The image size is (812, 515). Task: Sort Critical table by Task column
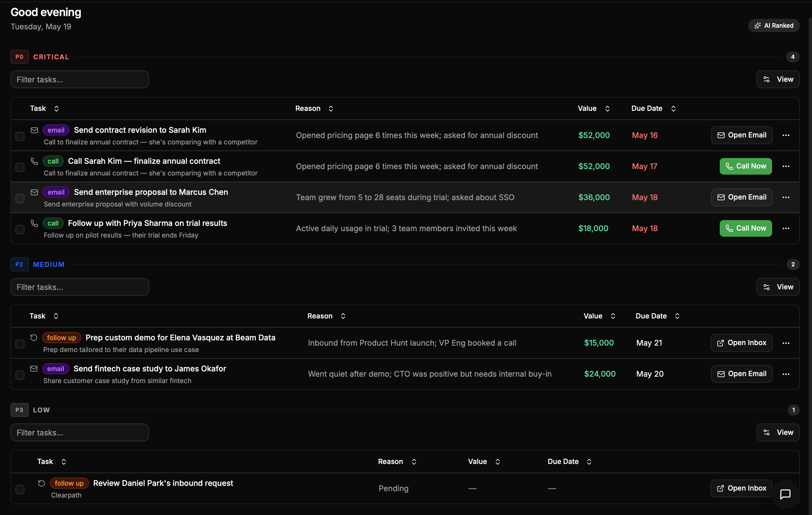coord(45,109)
